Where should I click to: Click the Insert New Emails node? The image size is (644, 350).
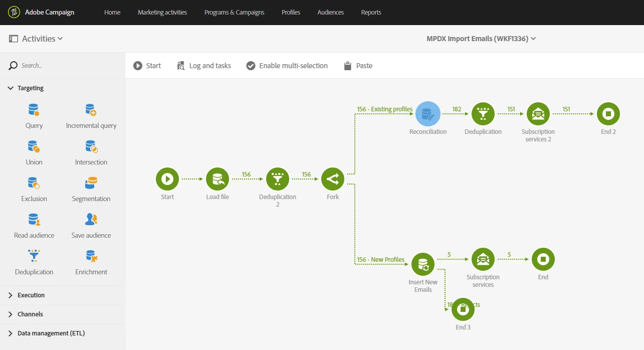[x=423, y=264]
